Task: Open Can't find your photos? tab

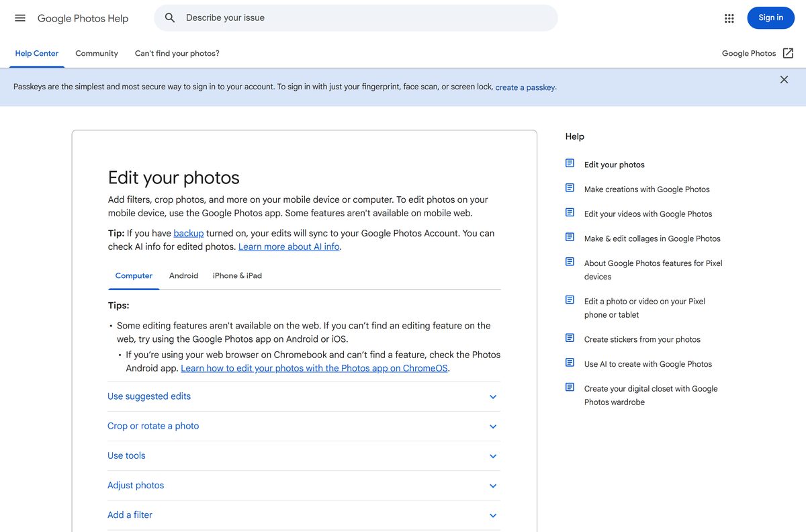Action: [177, 54]
